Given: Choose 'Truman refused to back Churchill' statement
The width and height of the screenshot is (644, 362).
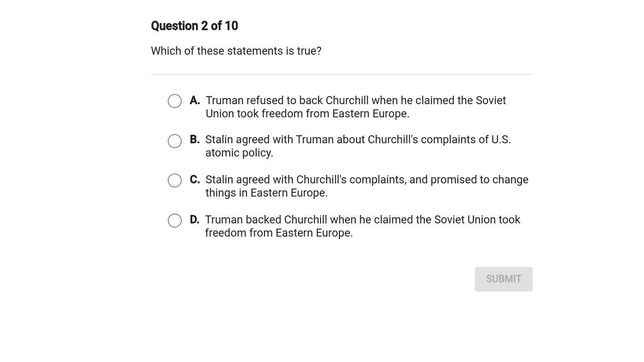Looking at the screenshot, I should [355, 100].
